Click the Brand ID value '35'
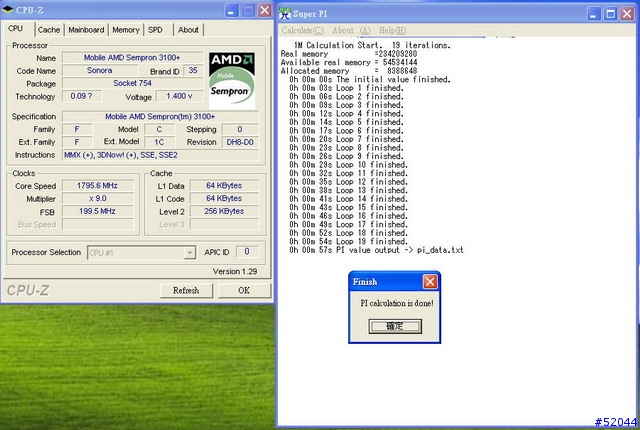Screen dimensions: 640x430 point(193,70)
